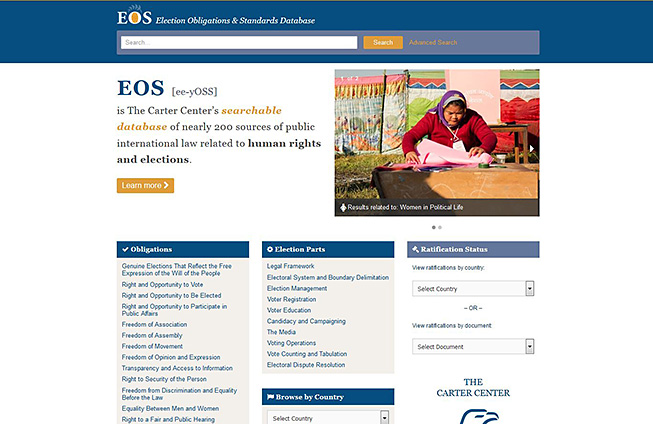Click the Ratification Status gavel icon

point(415,249)
